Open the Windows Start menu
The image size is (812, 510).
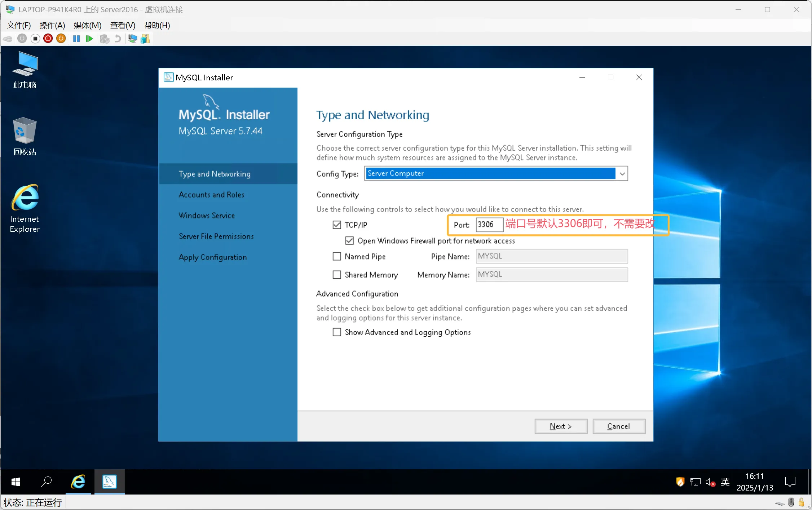point(16,482)
